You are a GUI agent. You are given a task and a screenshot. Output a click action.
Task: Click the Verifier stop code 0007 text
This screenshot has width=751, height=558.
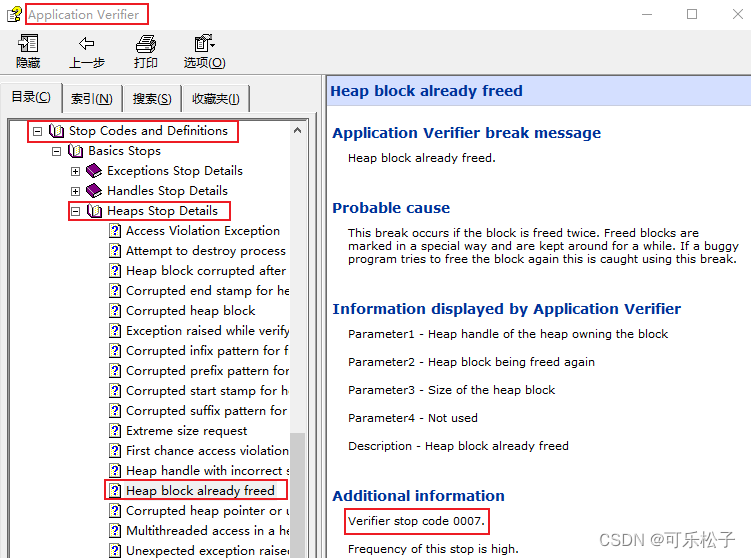(x=416, y=521)
